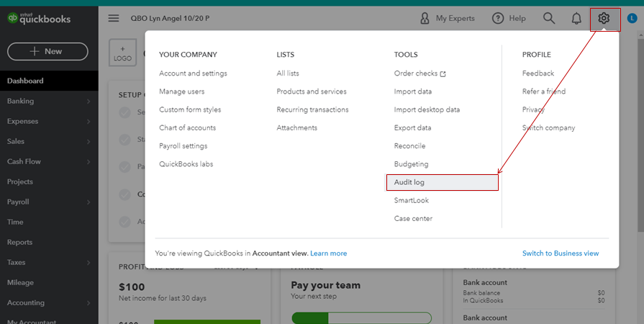Open the Settings gear icon

pyautogui.click(x=603, y=18)
